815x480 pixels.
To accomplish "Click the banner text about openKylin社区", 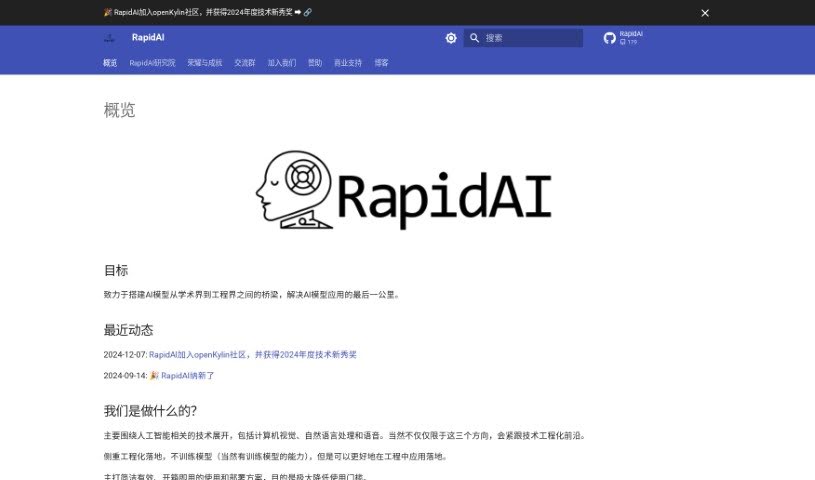I will (203, 12).
